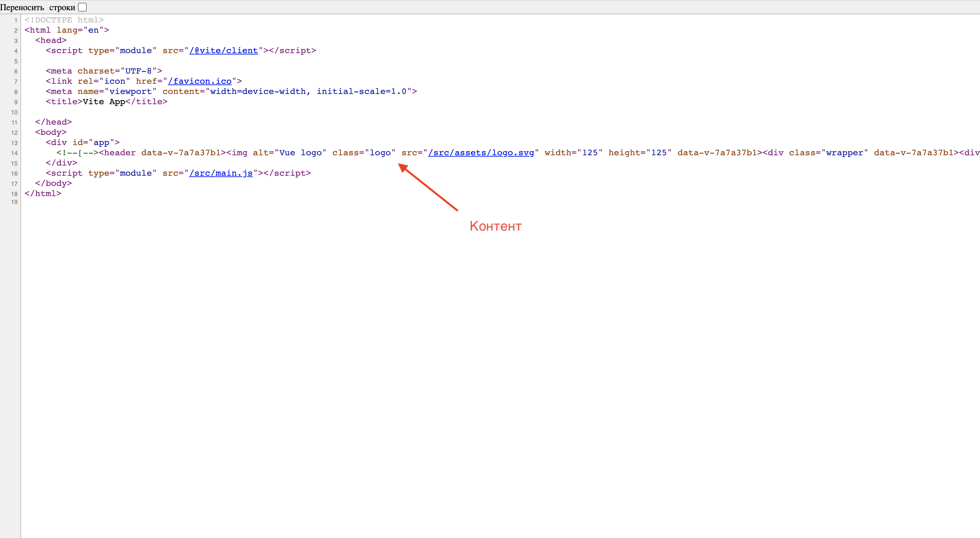Screen dimensions: 980x538
Task: Click the class="logo" attribute
Action: click(x=364, y=153)
